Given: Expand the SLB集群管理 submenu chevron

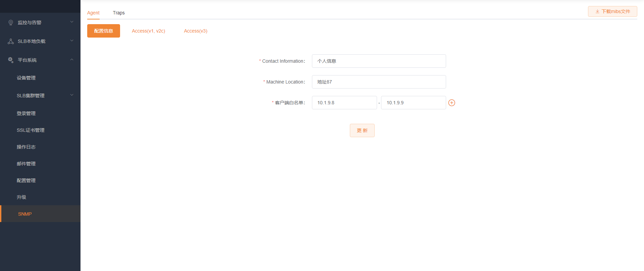Looking at the screenshot, I should pyautogui.click(x=72, y=95).
